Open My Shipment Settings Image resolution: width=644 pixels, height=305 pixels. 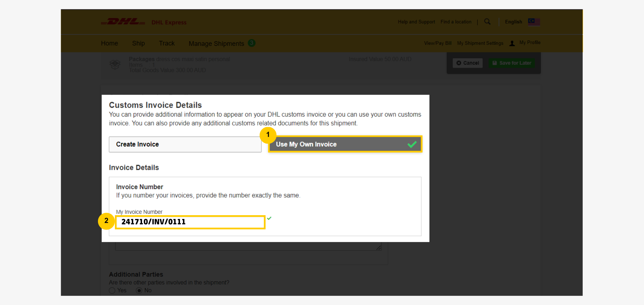480,43
